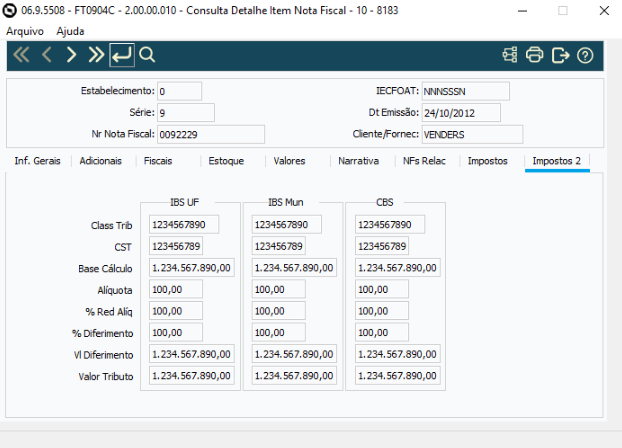The width and height of the screenshot is (622, 448).
Task: Open the related structure tree icon
Action: (510, 55)
